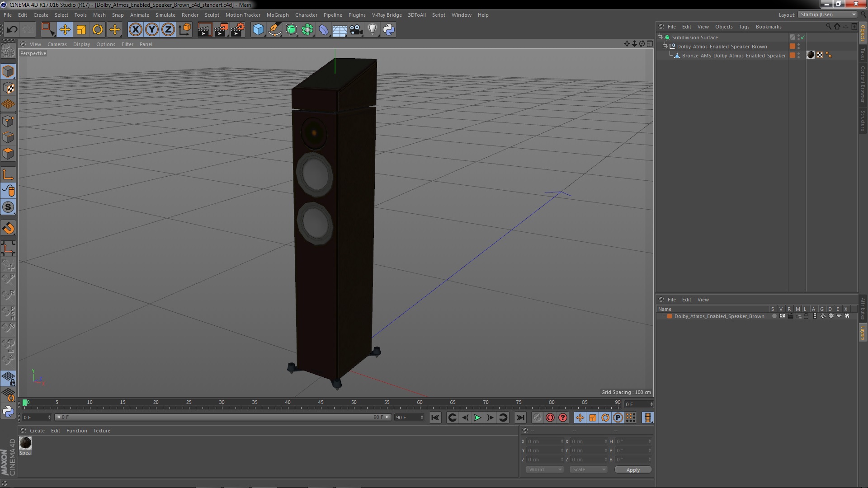Click the X position input field

point(545,441)
